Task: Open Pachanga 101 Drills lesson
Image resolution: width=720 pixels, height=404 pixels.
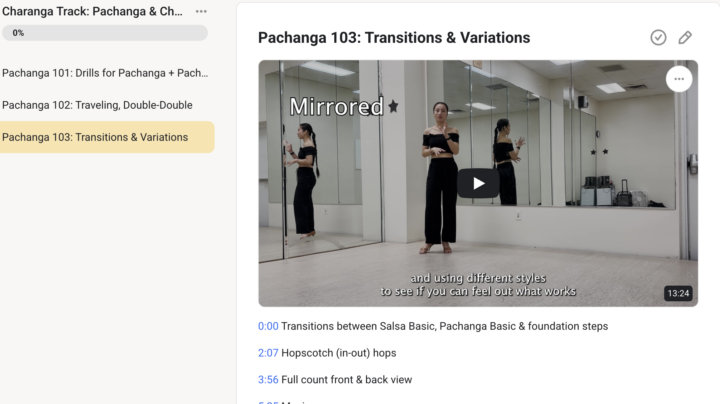Action: (x=105, y=73)
